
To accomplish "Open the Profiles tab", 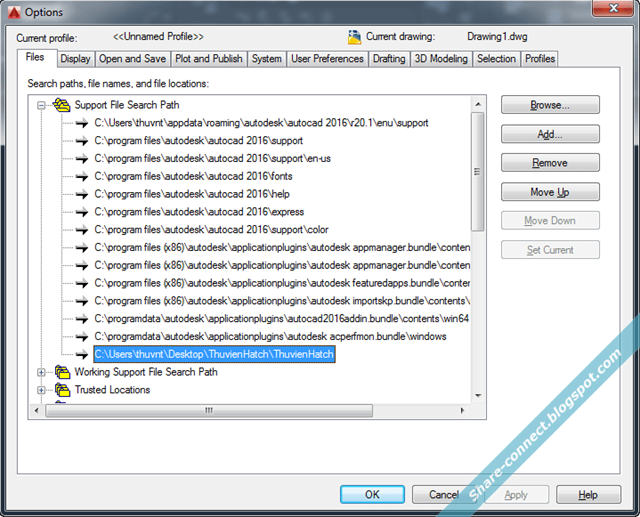I will pos(540,59).
